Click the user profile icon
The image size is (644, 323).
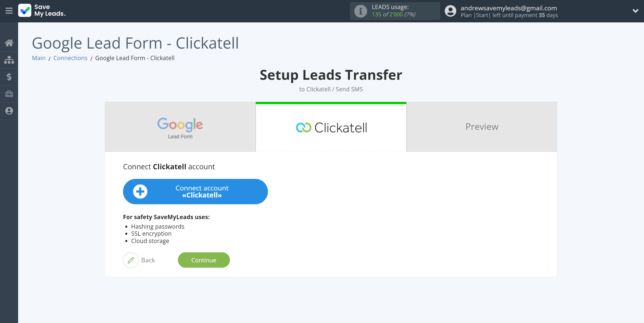pos(450,11)
